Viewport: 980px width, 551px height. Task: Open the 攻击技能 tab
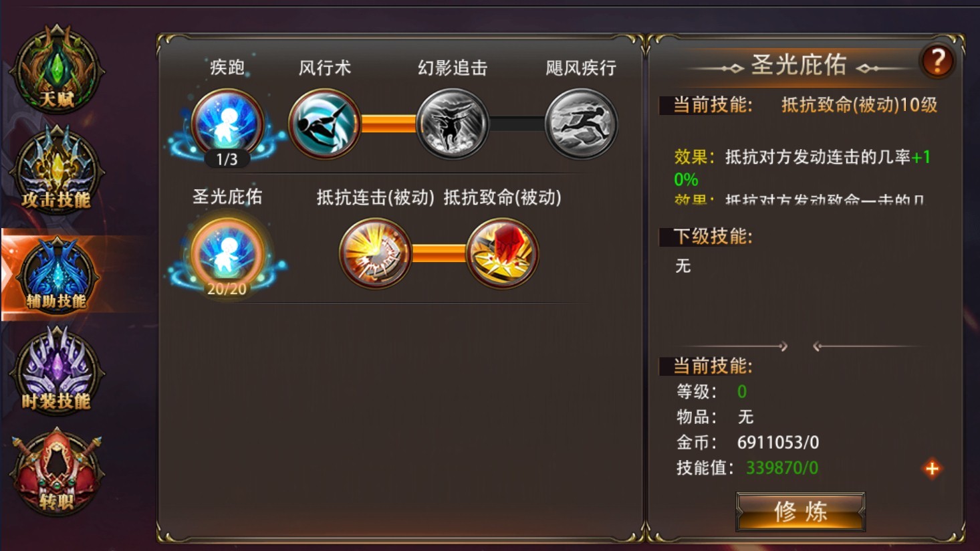pos(57,171)
